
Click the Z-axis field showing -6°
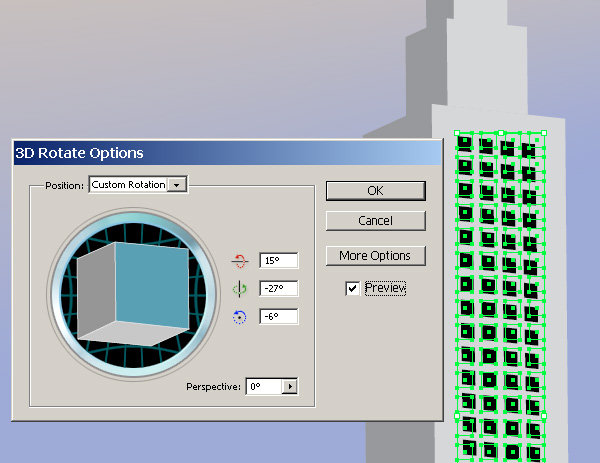279,316
